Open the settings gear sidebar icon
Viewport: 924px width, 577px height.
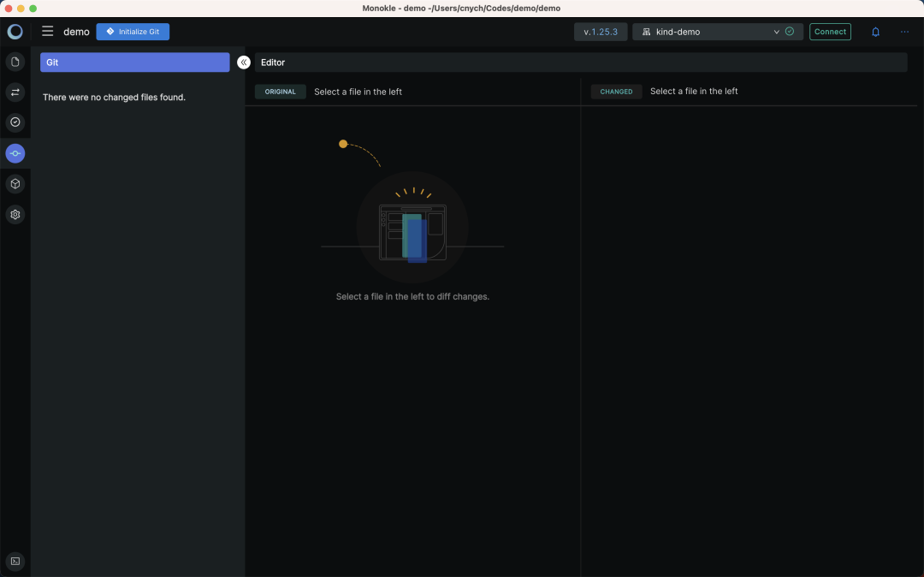pyautogui.click(x=15, y=215)
